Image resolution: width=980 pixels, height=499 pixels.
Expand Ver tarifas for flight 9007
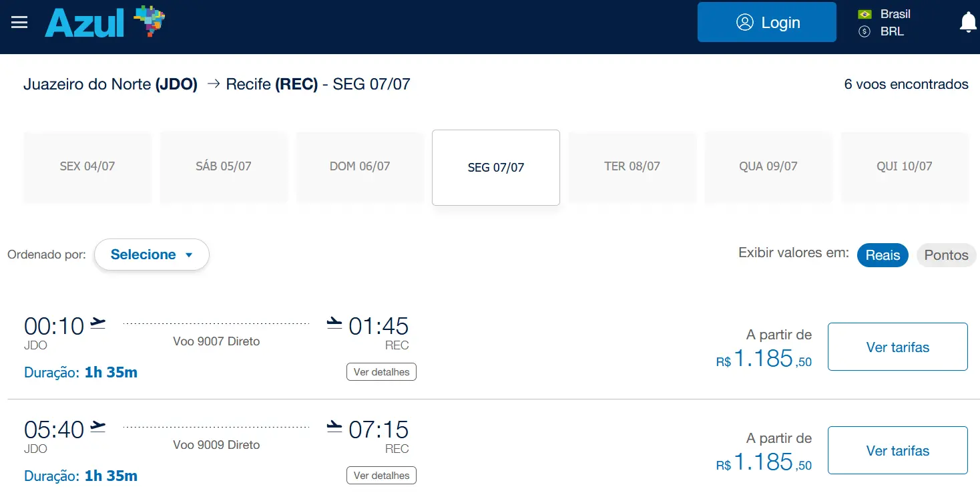point(897,347)
